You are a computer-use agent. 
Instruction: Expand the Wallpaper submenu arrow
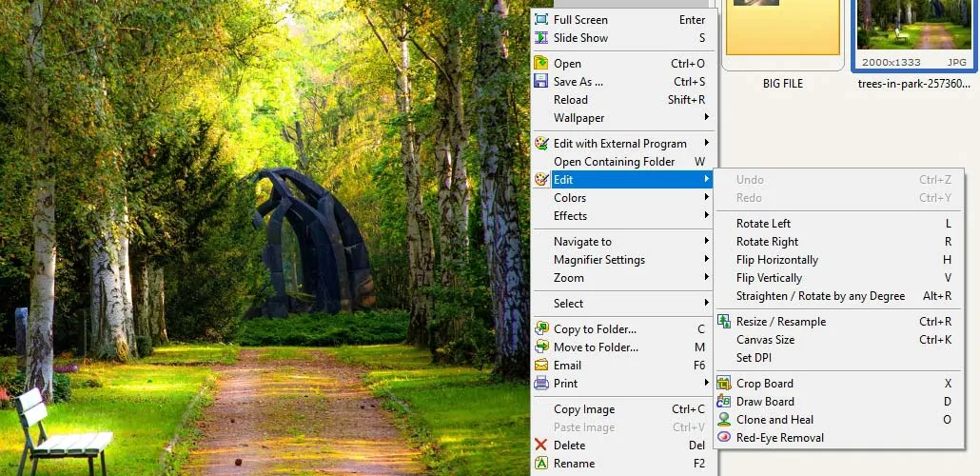706,118
